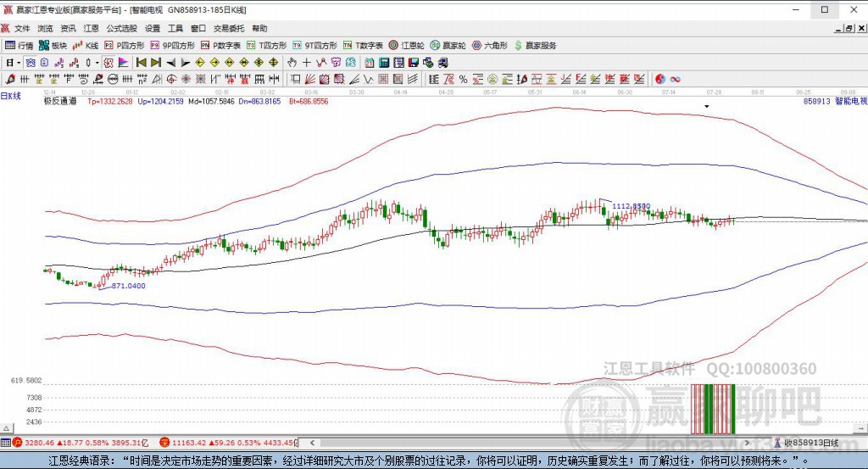The height and width of the screenshot is (469, 868).
Task: Click the horizontal chart scrollbar track
Action: (529, 443)
